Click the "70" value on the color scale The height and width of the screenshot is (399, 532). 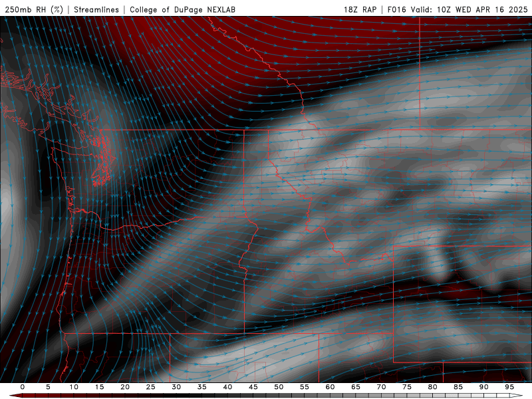381,387
